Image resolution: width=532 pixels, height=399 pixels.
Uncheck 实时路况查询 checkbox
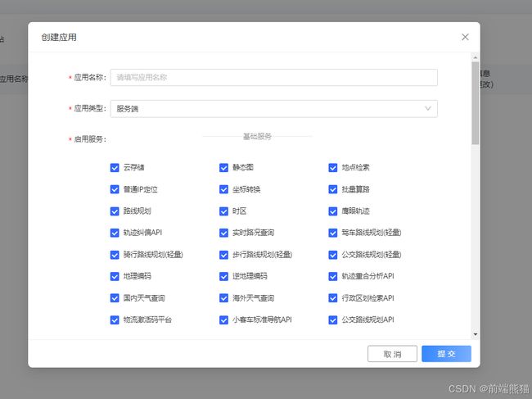pyautogui.click(x=223, y=233)
